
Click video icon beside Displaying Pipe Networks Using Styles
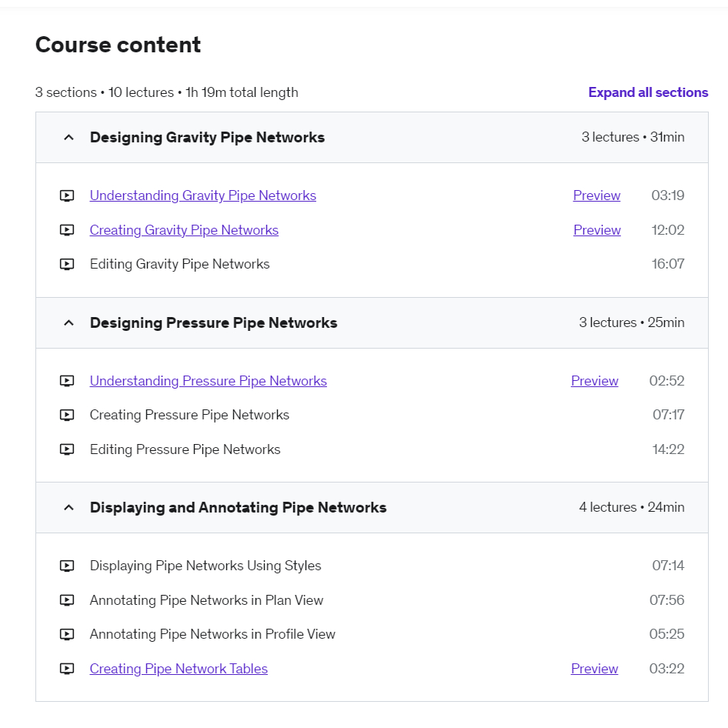[x=67, y=566]
